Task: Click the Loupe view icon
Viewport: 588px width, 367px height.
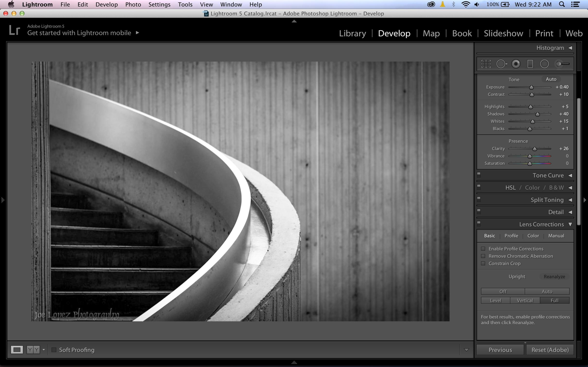Action: [17, 350]
